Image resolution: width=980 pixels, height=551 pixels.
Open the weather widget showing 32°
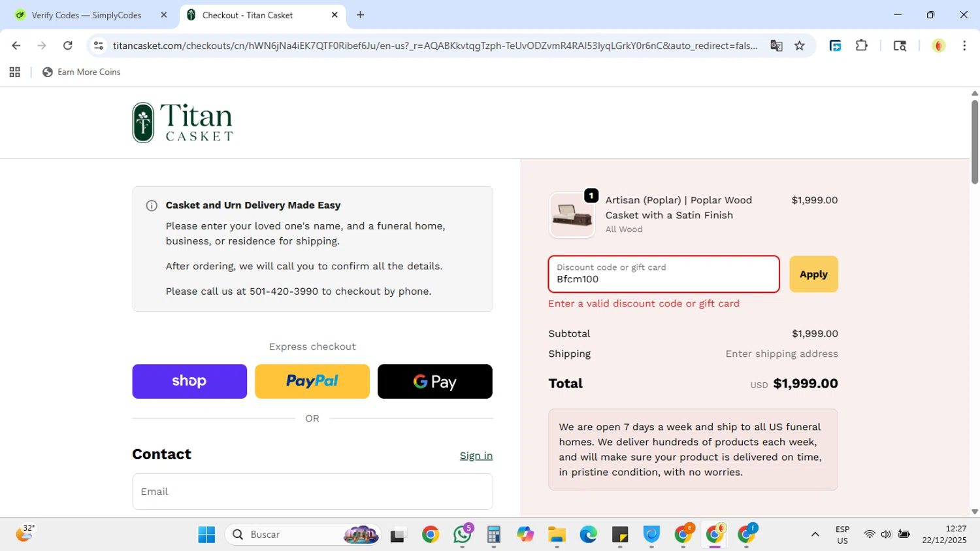coord(25,534)
